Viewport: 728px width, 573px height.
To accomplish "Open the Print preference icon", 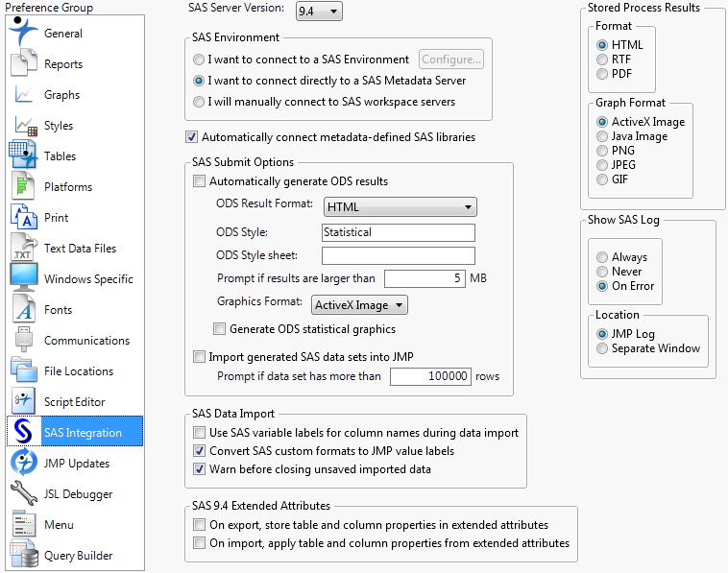I will pyautogui.click(x=23, y=217).
